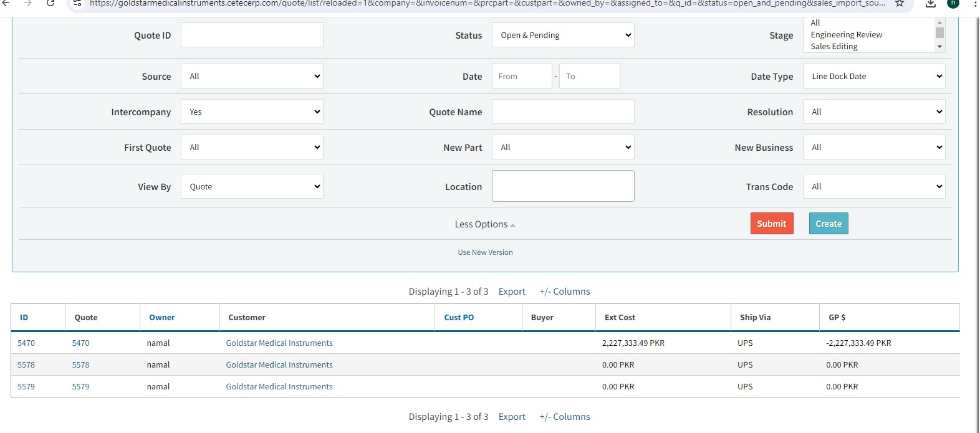
Task: Click the top +/- Columns link
Action: tap(565, 292)
